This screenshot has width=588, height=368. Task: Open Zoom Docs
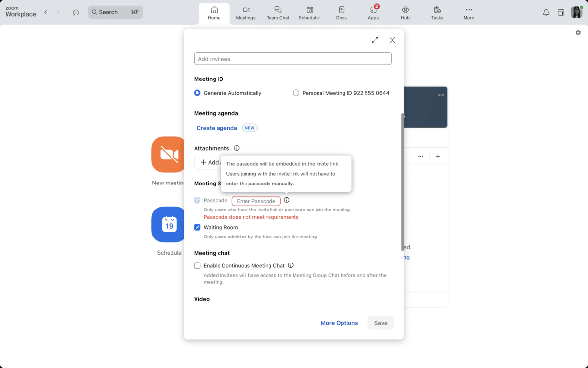pyautogui.click(x=341, y=12)
